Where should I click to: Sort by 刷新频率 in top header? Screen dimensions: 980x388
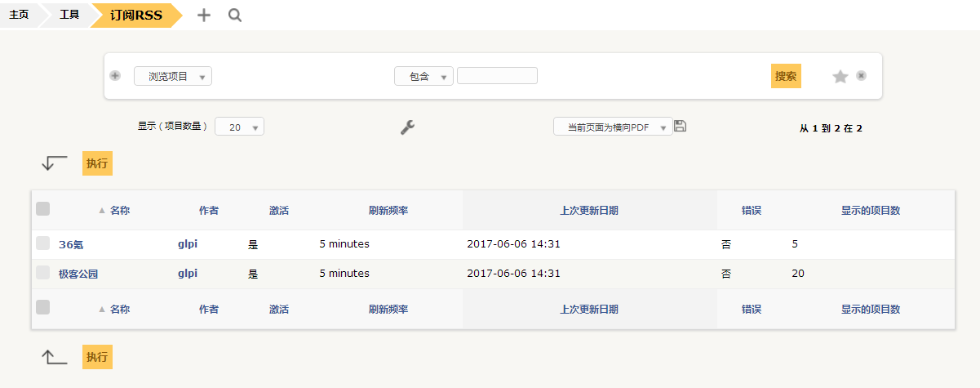pyautogui.click(x=388, y=210)
